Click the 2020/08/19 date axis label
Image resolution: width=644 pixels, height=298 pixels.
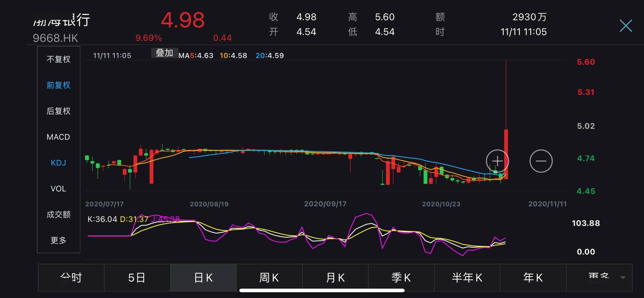[209, 204]
